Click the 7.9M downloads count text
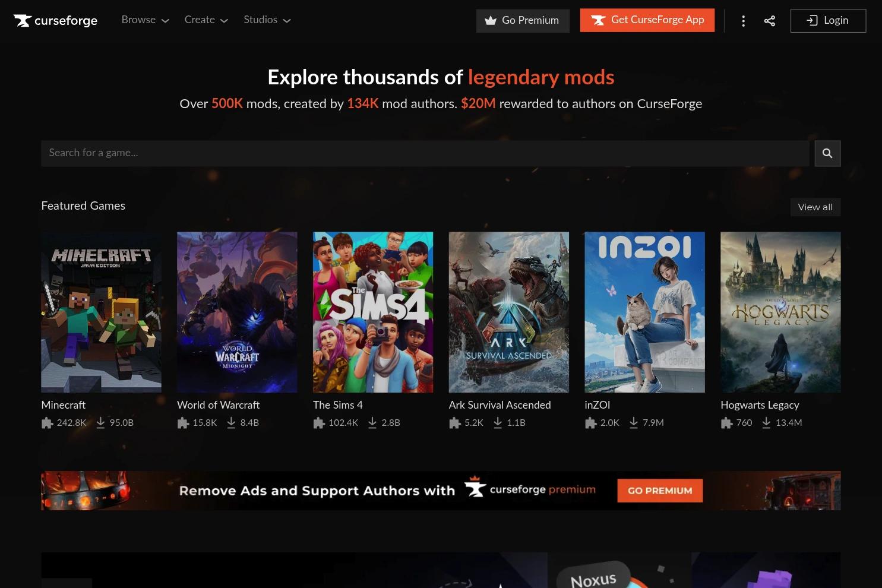This screenshot has height=588, width=882. coord(653,423)
